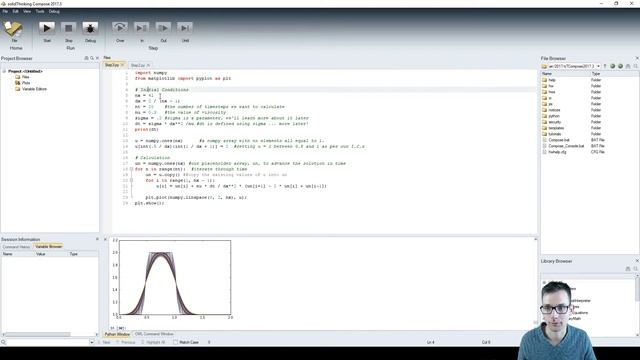The image size is (640, 360).
Task: Open the Debug menu
Action: (54, 11)
